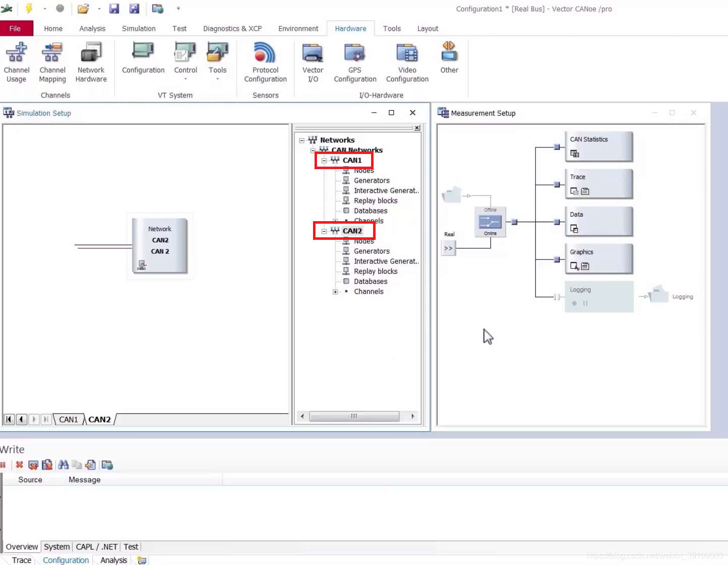Open GPS Configuration
The image size is (728, 565).
coord(355,63)
